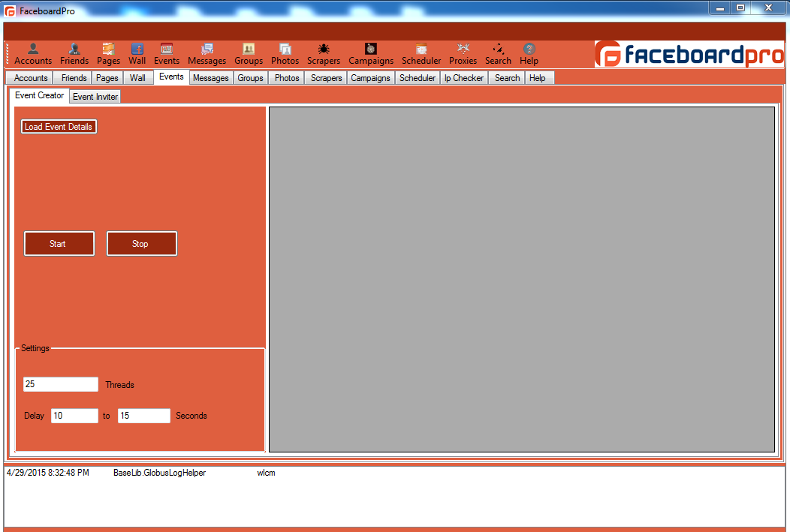Switch to the Ip Checker tab

pos(463,78)
